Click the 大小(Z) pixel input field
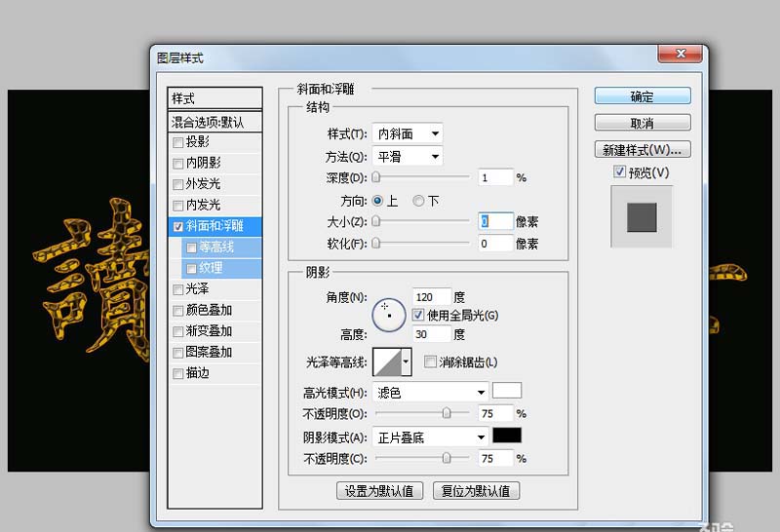 [x=495, y=221]
